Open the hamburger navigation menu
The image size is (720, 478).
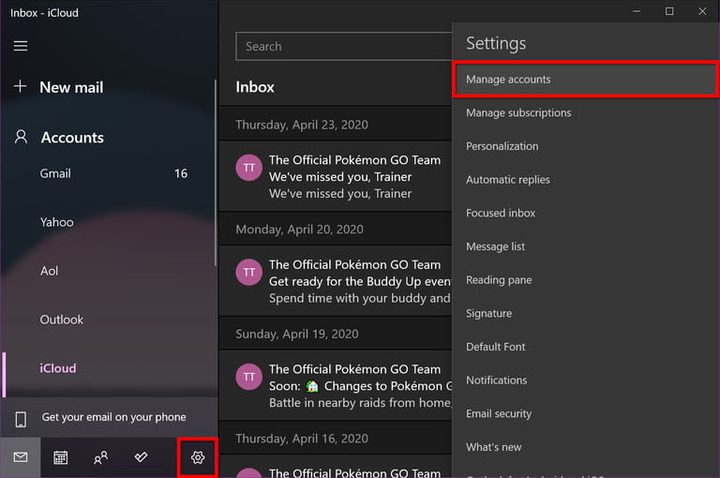(x=20, y=46)
